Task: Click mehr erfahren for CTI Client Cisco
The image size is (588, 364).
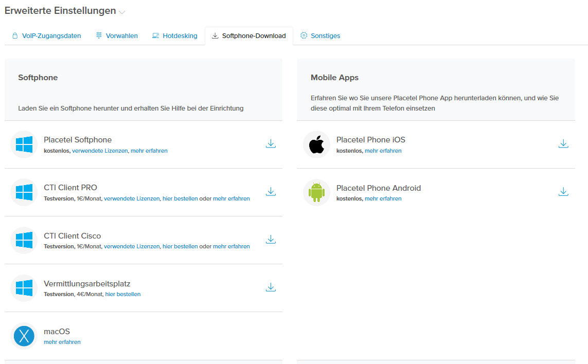Action: 231,246
